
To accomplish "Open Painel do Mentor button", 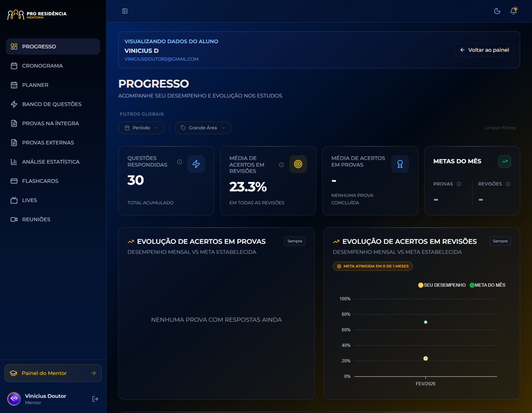I will click(53, 373).
